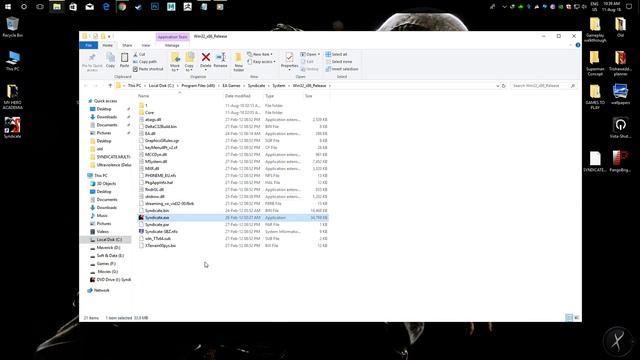Choose Copy path in the Clipboard group
The height and width of the screenshot is (360, 640).
point(145,62)
